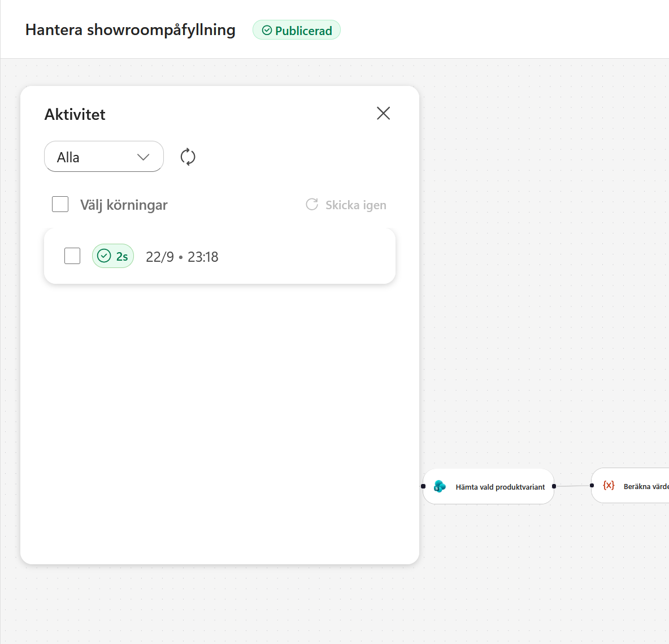
Task: Select the 22/9 23:18 run checkbox
Action: click(72, 256)
